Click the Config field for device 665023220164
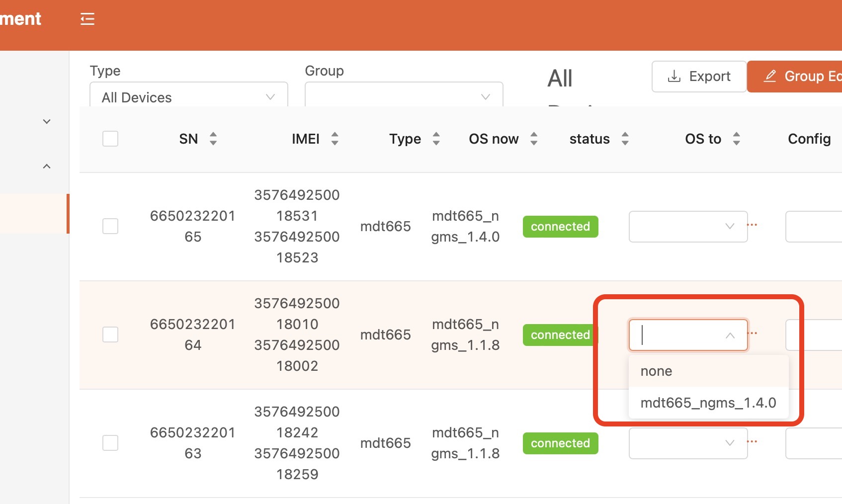The height and width of the screenshot is (504, 842). [814, 335]
